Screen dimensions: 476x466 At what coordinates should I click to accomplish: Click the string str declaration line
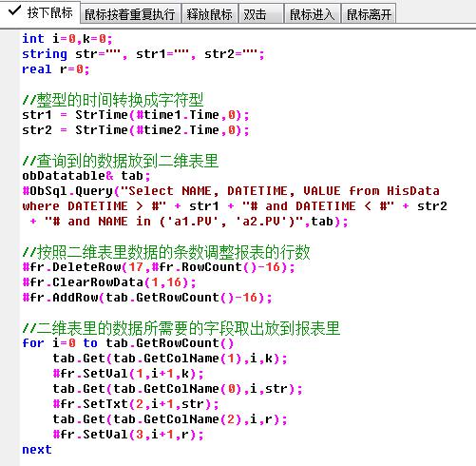pyautogui.click(x=143, y=54)
